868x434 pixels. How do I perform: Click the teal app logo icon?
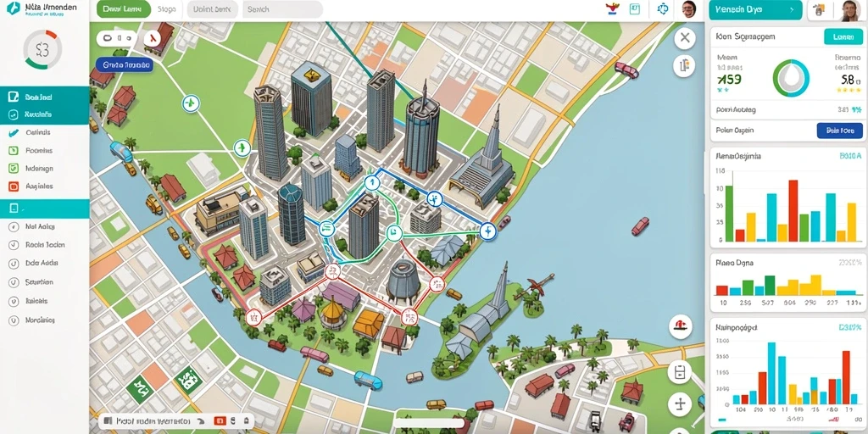(x=14, y=8)
